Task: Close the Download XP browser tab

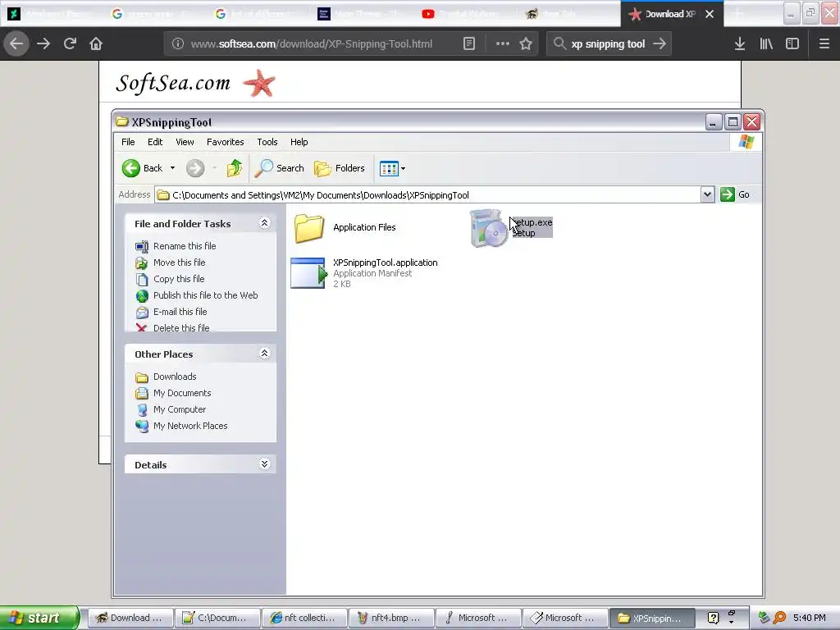Action: pos(710,14)
